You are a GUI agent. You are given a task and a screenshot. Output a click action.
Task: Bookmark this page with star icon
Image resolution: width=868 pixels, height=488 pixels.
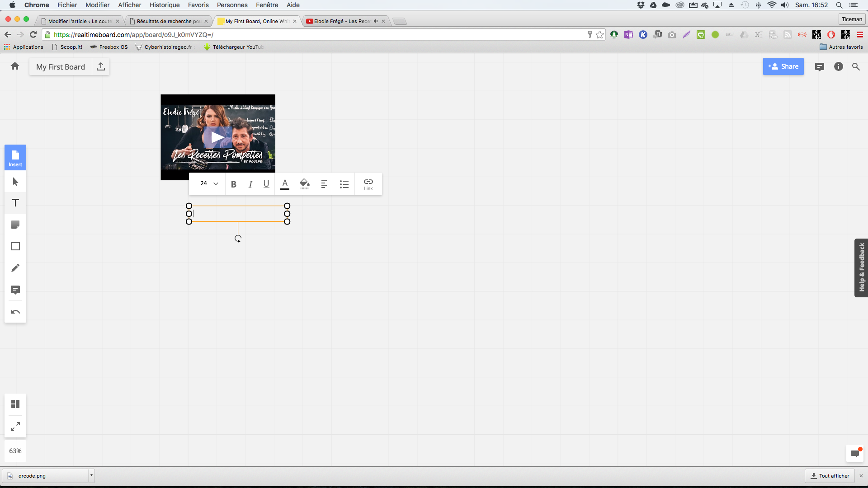pos(600,35)
